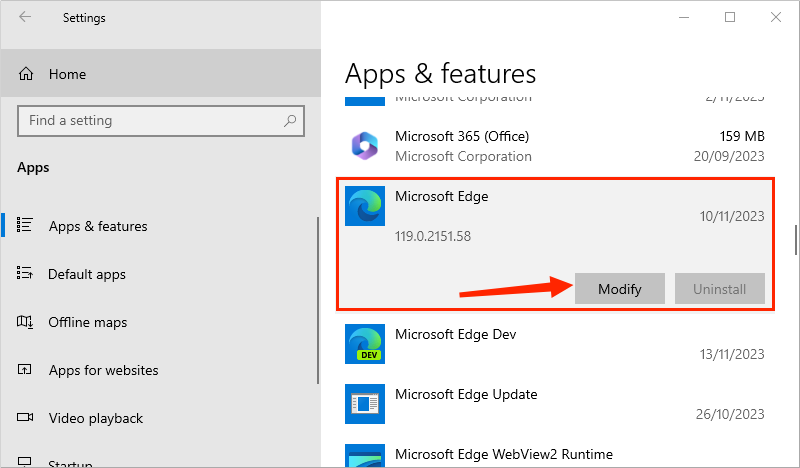Click the 159 MB size value
800x468 pixels.
coord(742,136)
